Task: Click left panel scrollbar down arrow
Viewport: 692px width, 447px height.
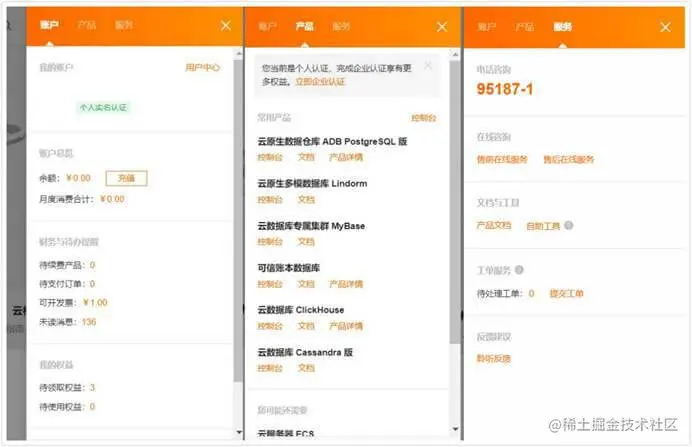Action: click(239, 432)
